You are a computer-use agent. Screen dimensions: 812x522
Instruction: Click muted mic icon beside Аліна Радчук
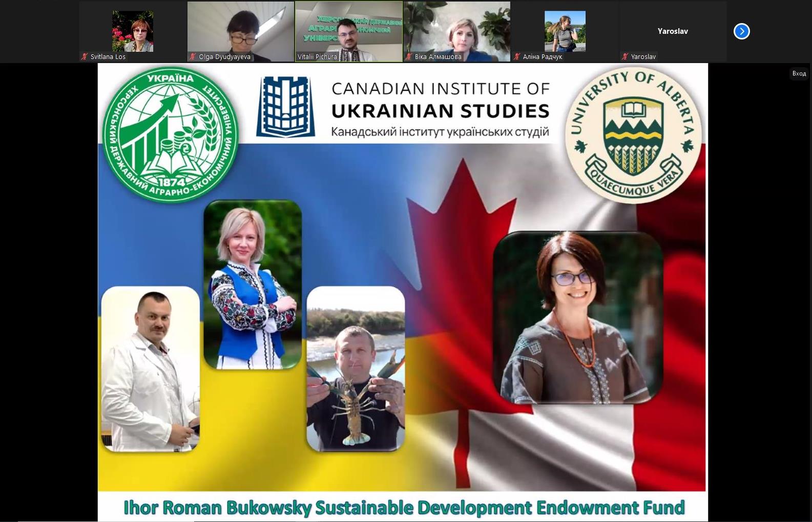[x=517, y=56]
